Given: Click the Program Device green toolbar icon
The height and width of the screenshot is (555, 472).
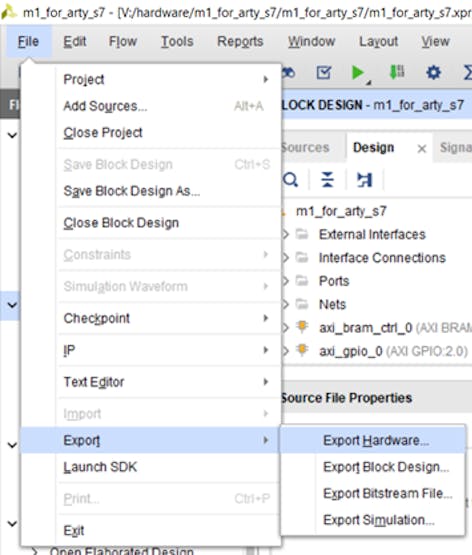Looking at the screenshot, I should tap(397, 72).
